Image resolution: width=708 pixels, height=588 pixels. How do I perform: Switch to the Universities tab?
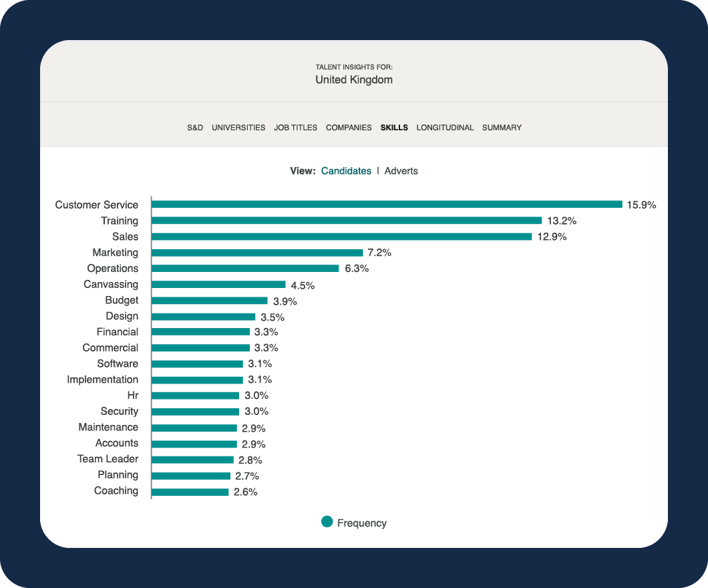[x=238, y=128]
